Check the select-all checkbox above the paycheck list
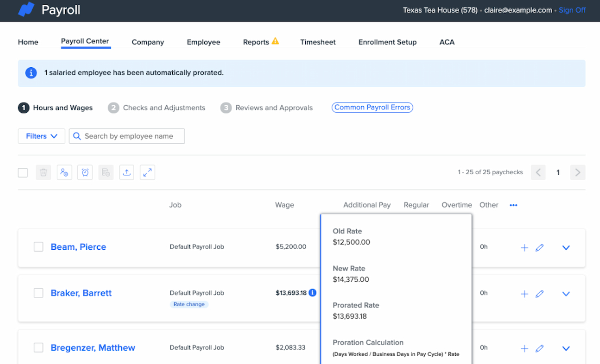The height and width of the screenshot is (364, 600). 23,172
